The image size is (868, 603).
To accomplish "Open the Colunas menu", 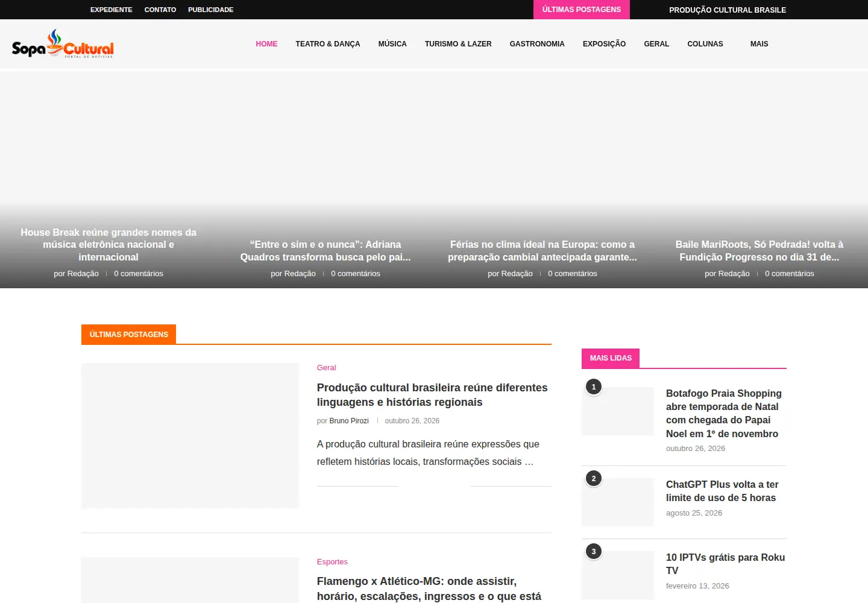I will tap(705, 44).
